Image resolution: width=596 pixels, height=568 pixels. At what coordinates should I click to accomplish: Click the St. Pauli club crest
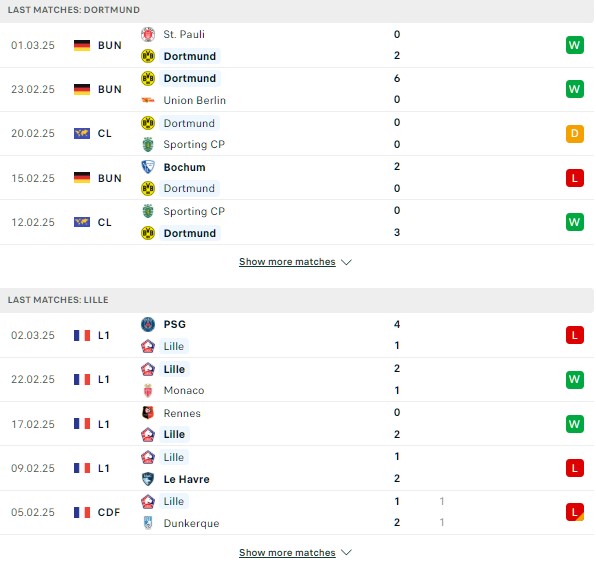point(148,34)
